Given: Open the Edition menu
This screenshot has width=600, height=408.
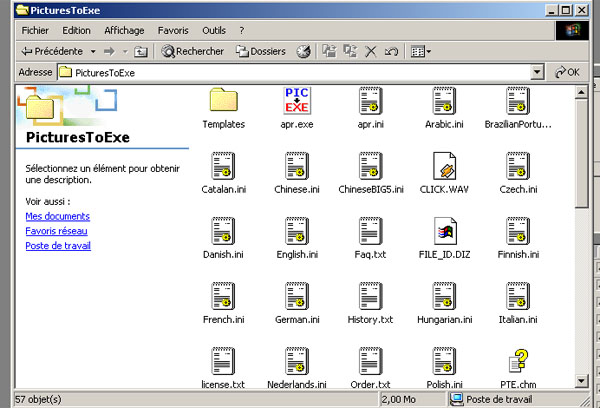Looking at the screenshot, I should 77,31.
